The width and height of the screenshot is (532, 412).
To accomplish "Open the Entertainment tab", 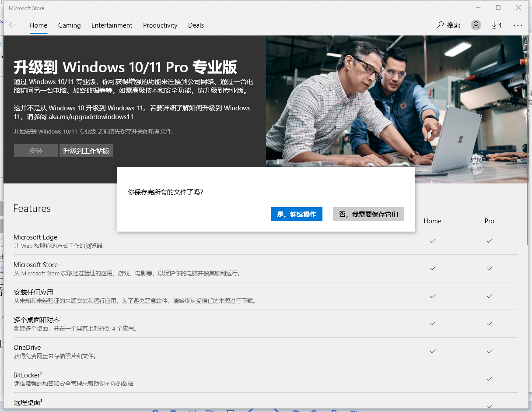I will pos(112,25).
